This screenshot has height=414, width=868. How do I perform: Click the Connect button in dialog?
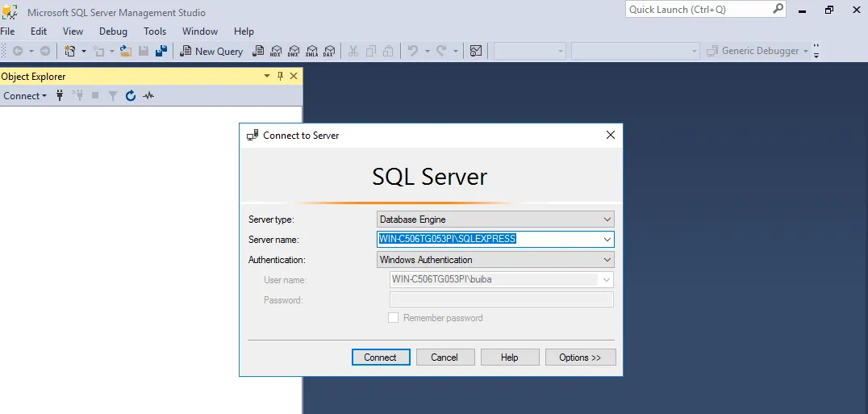pos(381,358)
